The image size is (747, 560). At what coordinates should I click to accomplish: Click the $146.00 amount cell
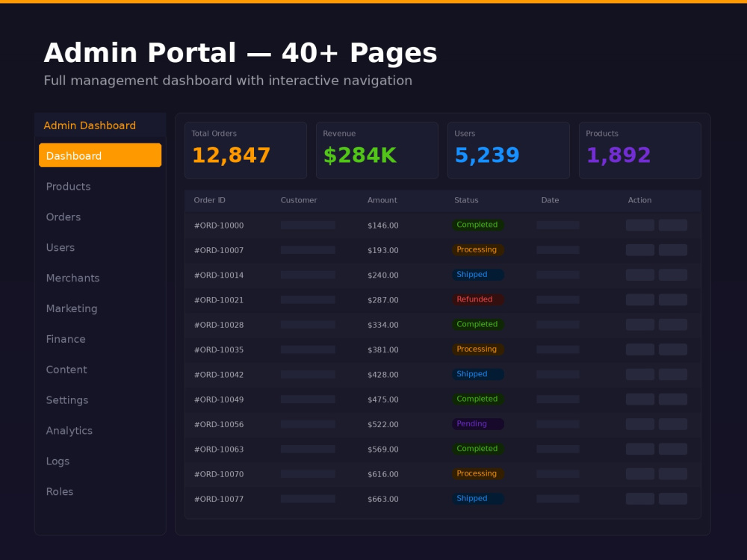[383, 225]
